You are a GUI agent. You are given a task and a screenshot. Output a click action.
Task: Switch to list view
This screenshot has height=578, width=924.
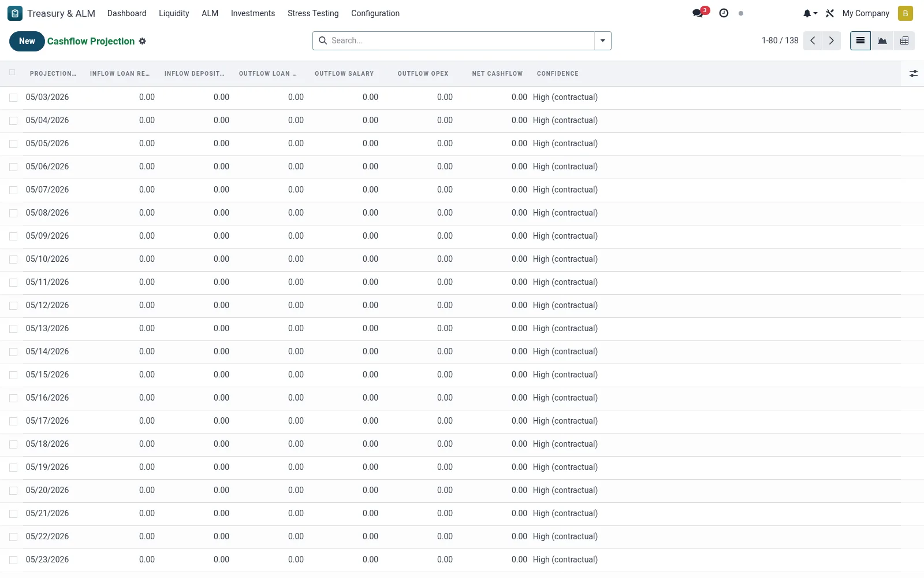click(860, 40)
